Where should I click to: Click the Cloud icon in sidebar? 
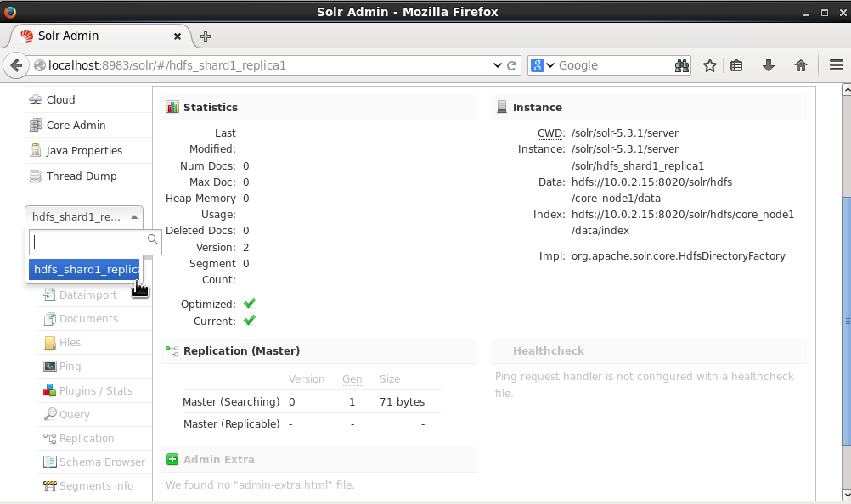point(36,100)
